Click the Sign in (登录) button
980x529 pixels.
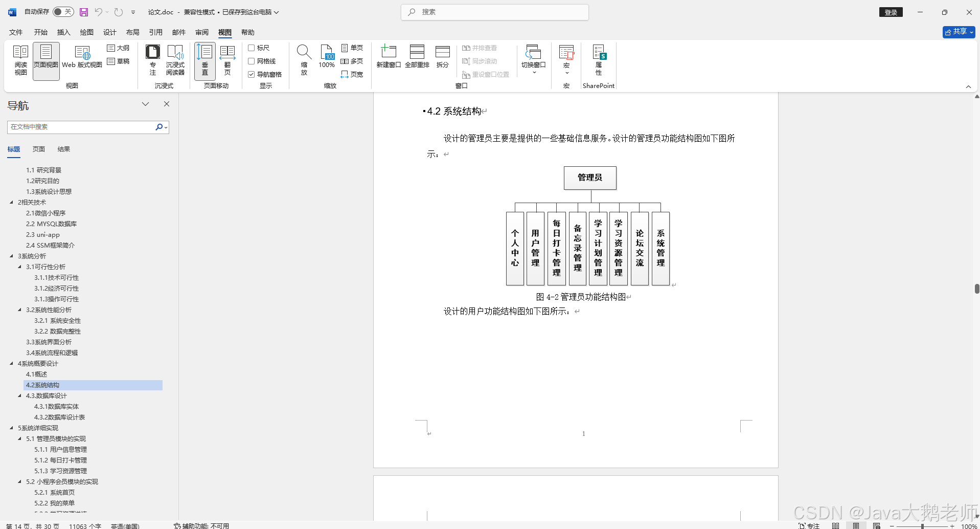point(891,12)
